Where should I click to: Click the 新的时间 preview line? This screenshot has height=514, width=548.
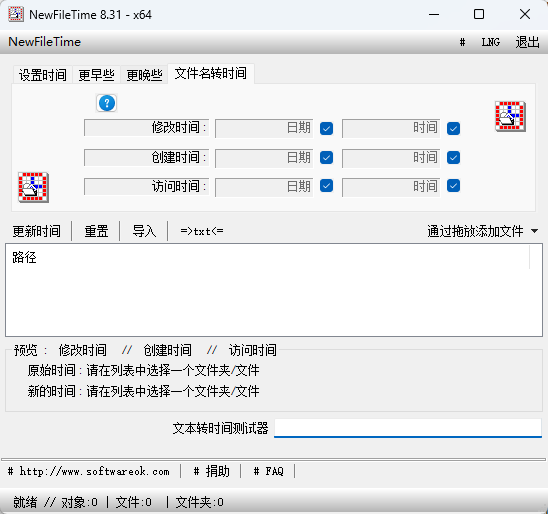coord(143,391)
